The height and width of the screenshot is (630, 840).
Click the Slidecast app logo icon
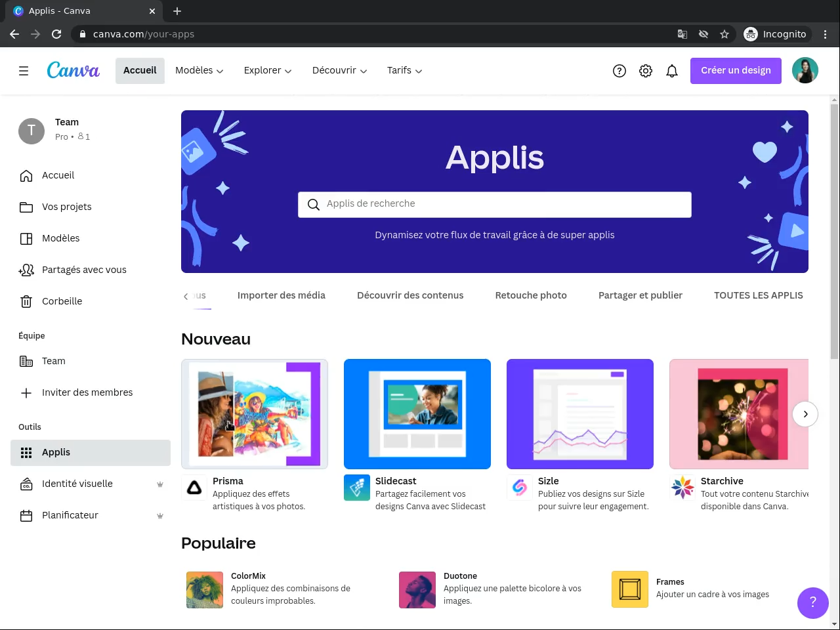coord(357,488)
